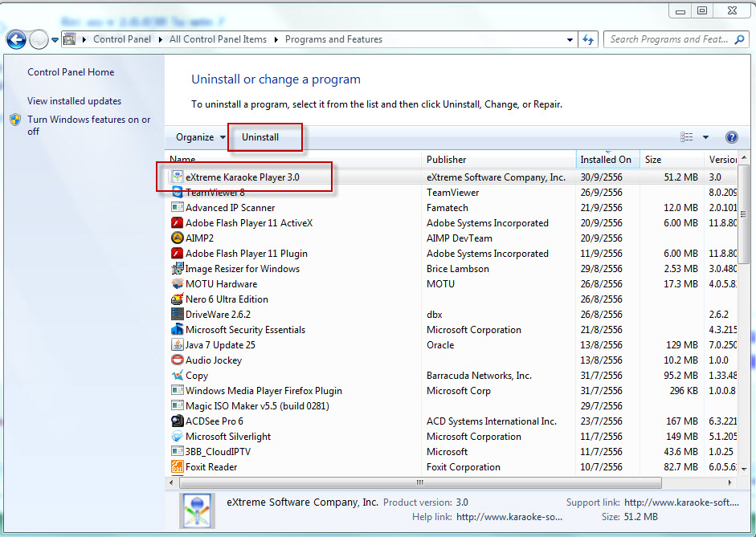The width and height of the screenshot is (756, 537).
Task: Click the horizontal scrollbar thumb
Action: click(420, 482)
